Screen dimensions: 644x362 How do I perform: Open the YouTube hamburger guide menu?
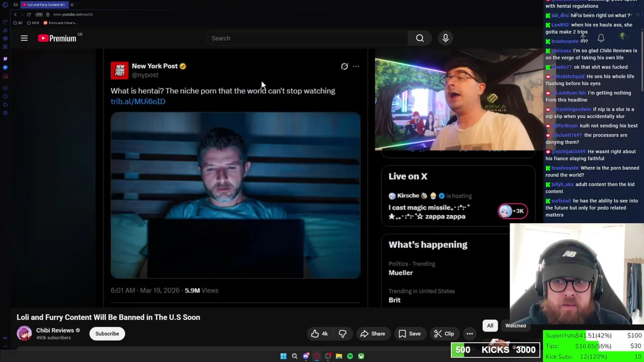24,38
